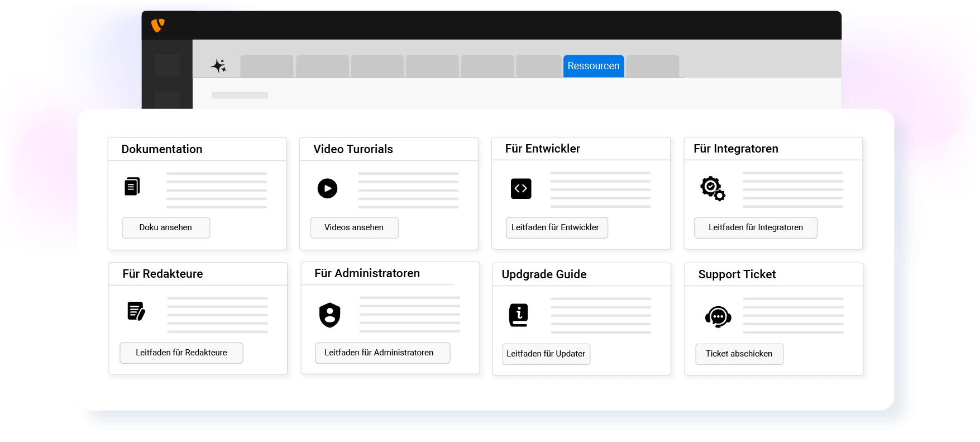Click the Video Turorials play icon

click(328, 188)
